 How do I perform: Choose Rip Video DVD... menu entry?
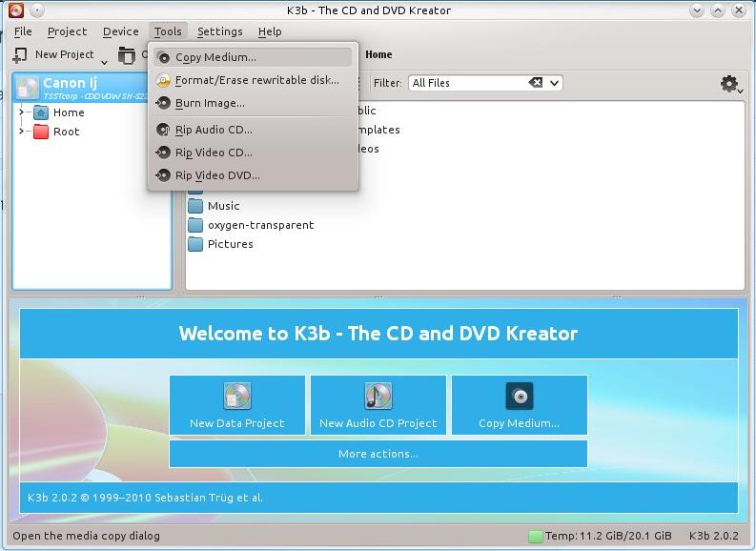point(254,175)
